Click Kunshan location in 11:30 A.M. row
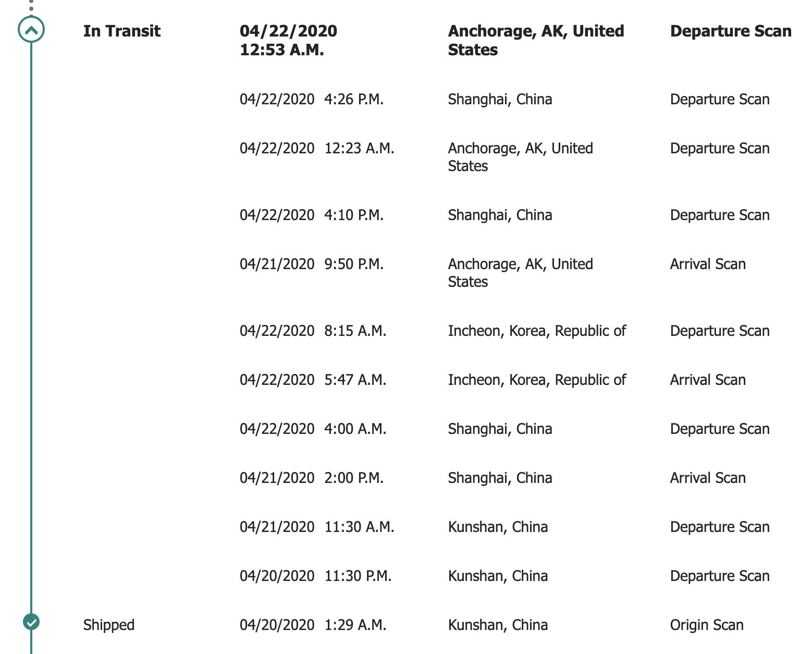This screenshot has height=654, width=812. (x=497, y=527)
